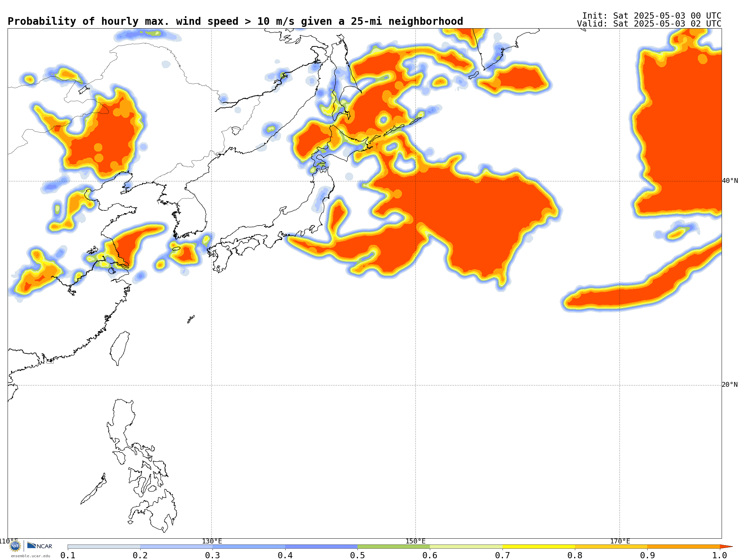The height and width of the screenshot is (560, 744).
Task: Click the 150°E longitude label
Action: coord(415,541)
